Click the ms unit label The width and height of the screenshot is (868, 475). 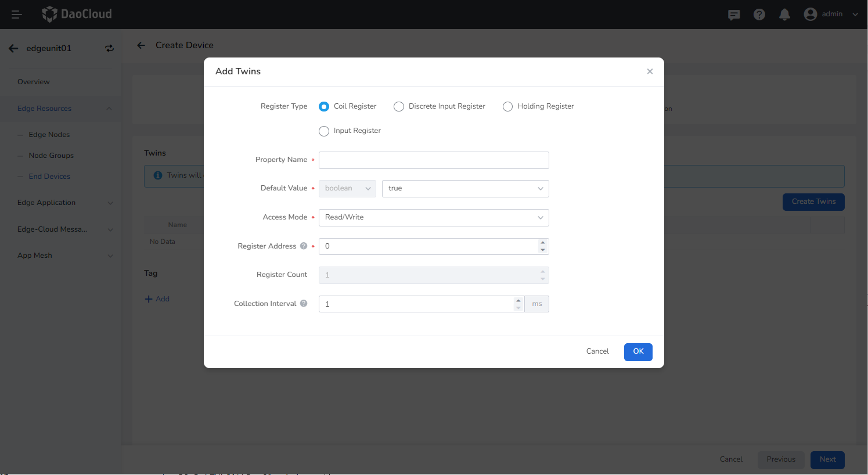pos(537,304)
